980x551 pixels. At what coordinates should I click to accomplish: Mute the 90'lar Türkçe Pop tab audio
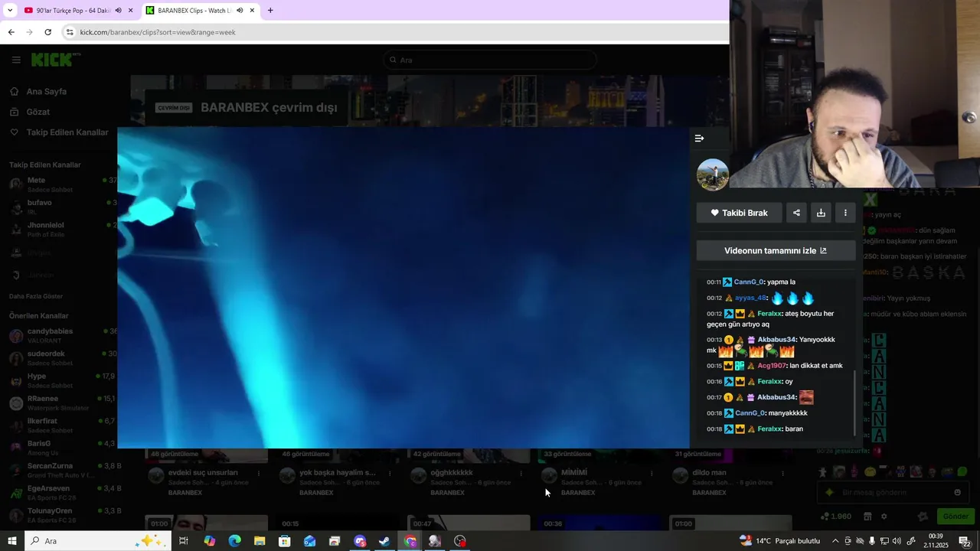[118, 11]
